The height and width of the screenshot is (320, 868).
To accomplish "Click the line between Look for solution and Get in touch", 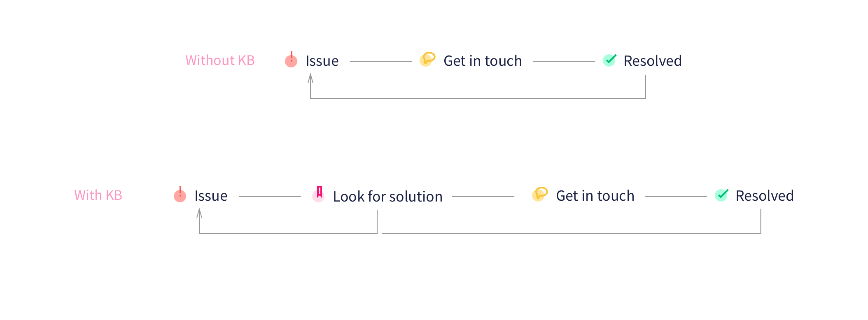I will (483, 197).
